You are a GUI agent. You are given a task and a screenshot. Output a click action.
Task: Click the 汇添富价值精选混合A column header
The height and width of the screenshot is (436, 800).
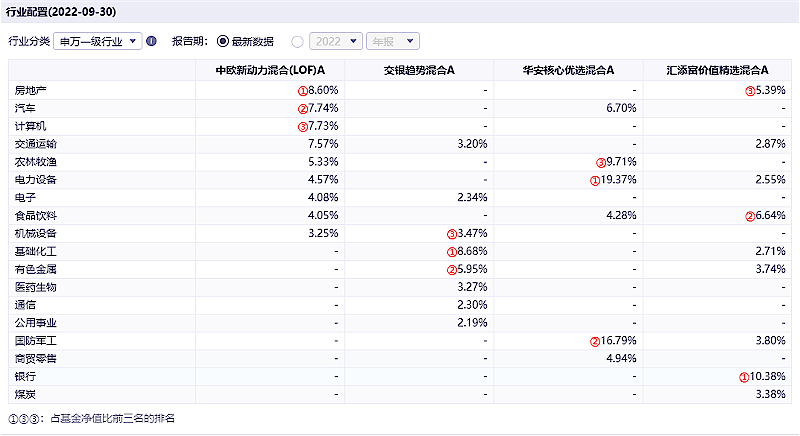point(717,71)
